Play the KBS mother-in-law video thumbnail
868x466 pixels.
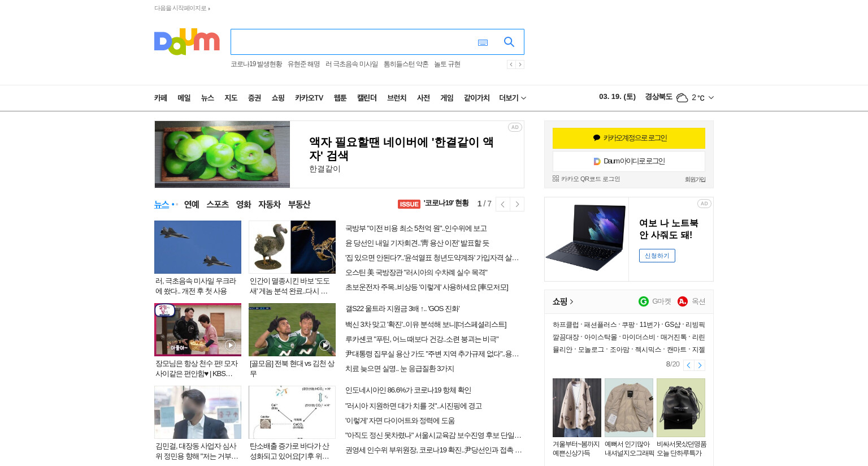tap(198, 330)
